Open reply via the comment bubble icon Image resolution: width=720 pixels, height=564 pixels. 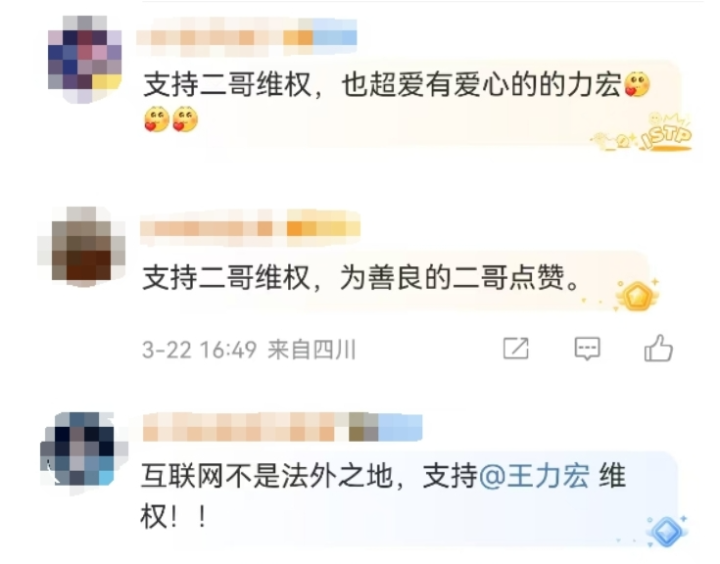click(587, 349)
